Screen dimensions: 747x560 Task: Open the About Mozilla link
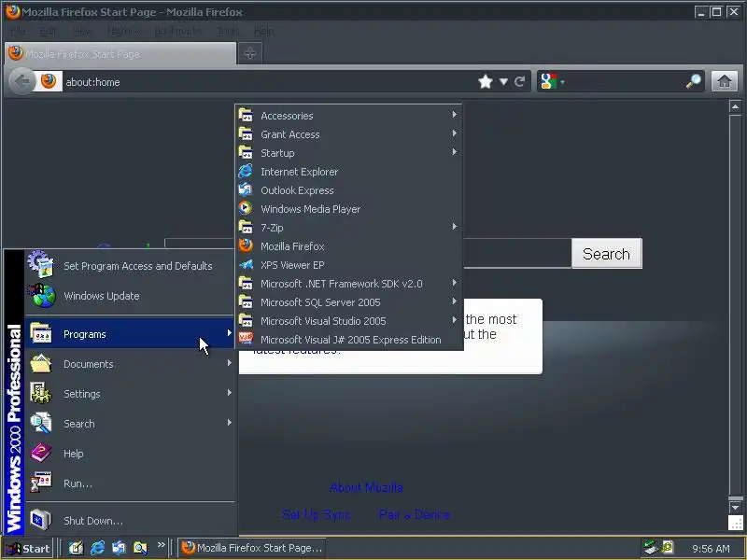pyautogui.click(x=366, y=487)
